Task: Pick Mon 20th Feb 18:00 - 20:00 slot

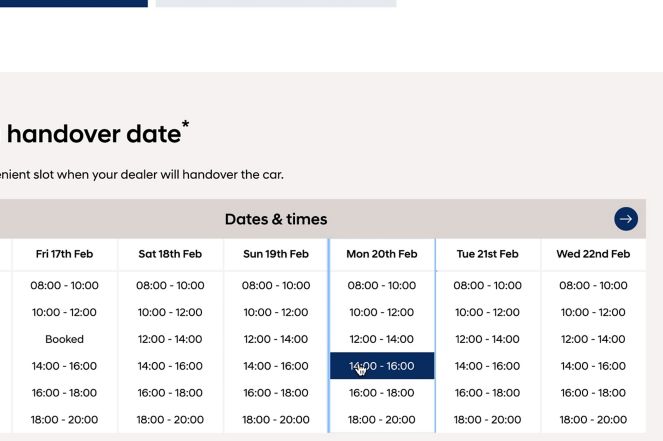Action: 382,420
